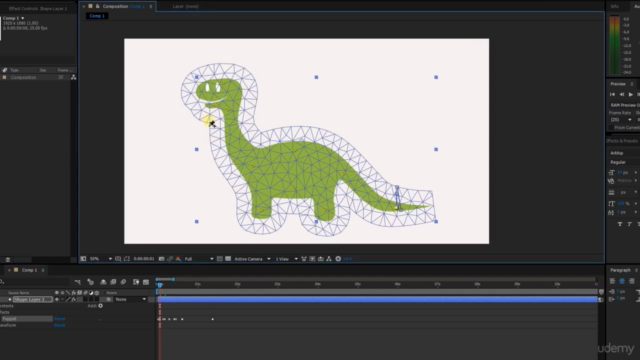
Task: Select the Comp 1 timeline tab
Action: (x=29, y=270)
